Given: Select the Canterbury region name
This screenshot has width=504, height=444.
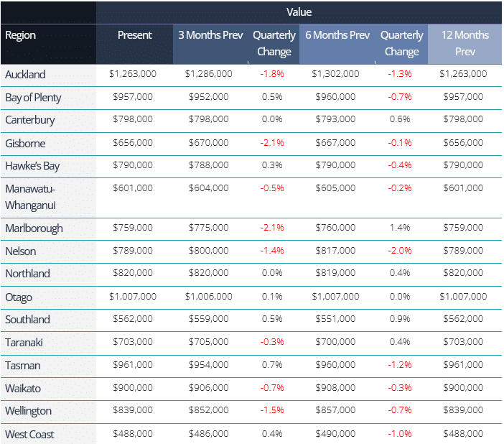Looking at the screenshot, I should 29,120.
